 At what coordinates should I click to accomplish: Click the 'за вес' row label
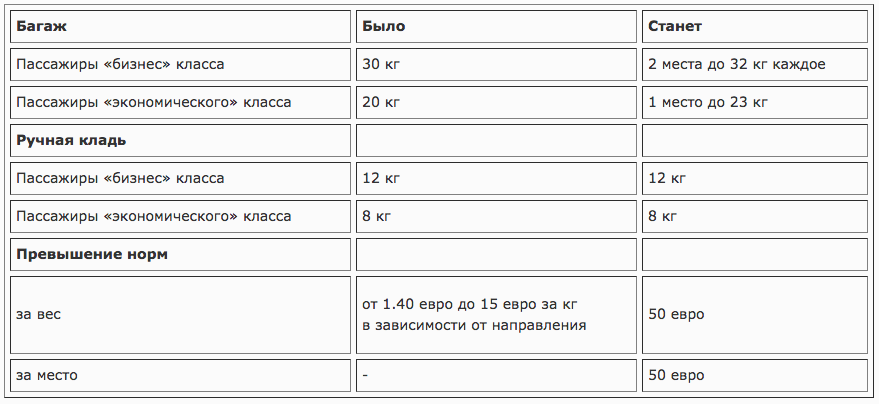pos(181,315)
